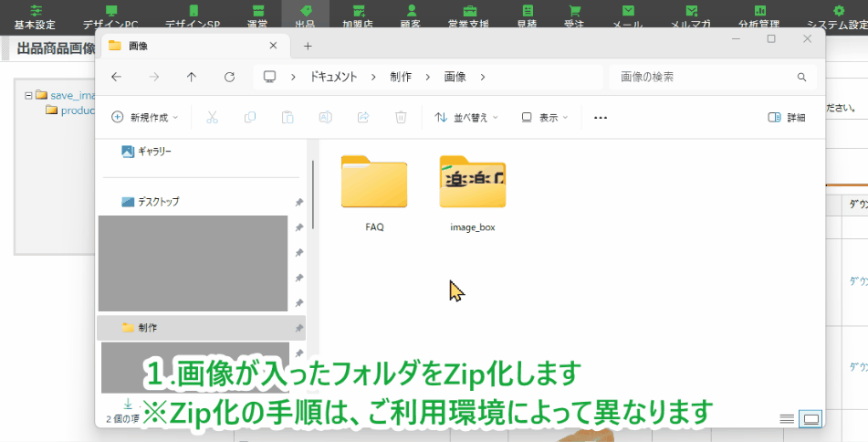
Task: Click the 見積 document icon
Action: tap(528, 11)
